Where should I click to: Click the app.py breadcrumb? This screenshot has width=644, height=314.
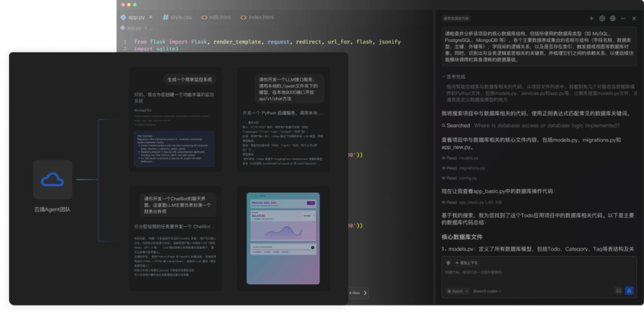131,28
